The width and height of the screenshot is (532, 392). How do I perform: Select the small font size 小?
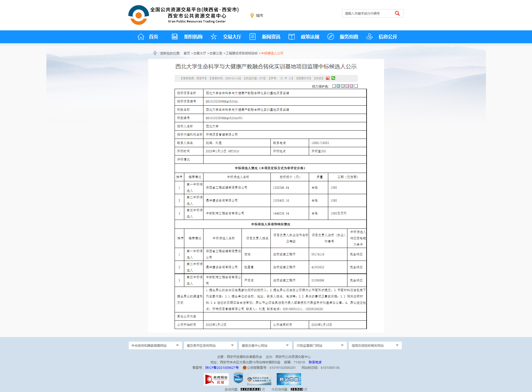pos(290,78)
